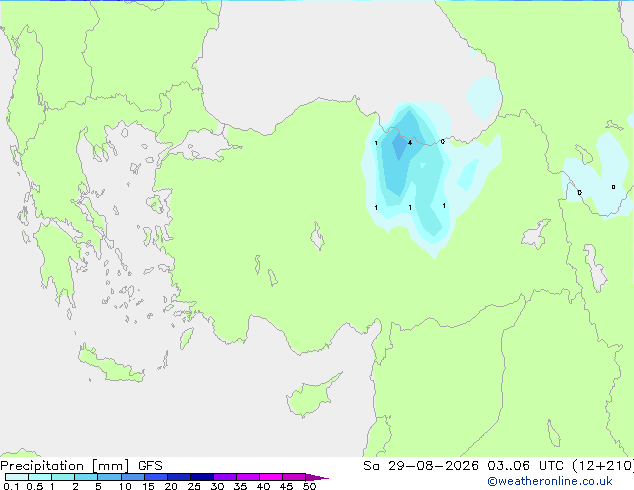Click the '4' precipitation value on the map

pos(410,143)
